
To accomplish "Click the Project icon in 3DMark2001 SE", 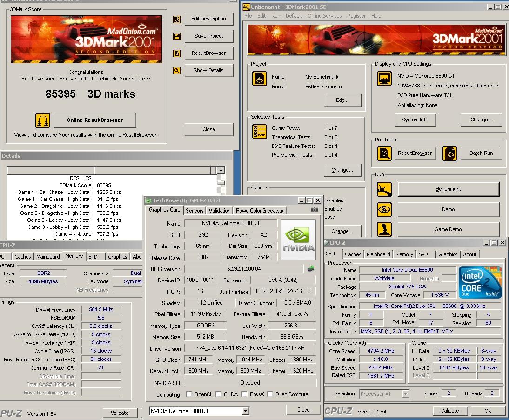I will [259, 79].
